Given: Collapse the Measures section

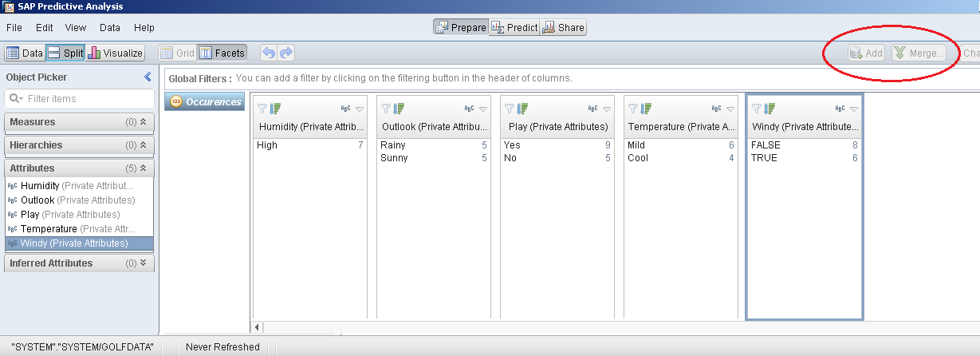Looking at the screenshot, I should [143, 122].
